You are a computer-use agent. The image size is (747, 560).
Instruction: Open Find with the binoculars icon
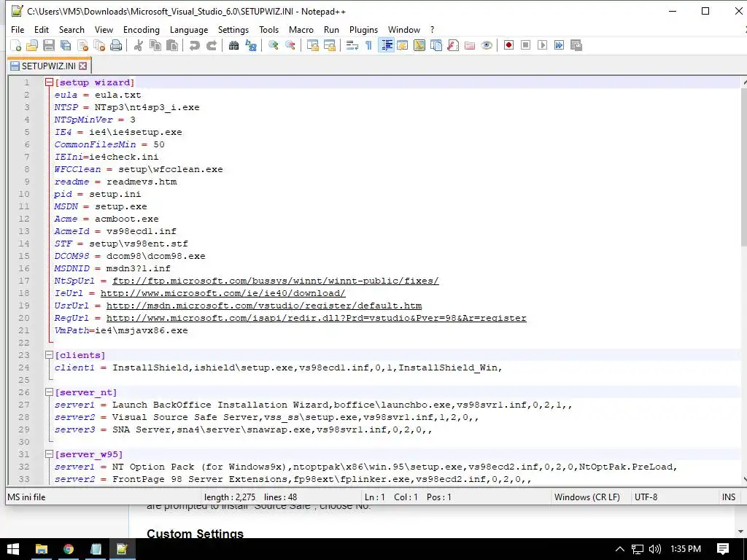[233, 45]
